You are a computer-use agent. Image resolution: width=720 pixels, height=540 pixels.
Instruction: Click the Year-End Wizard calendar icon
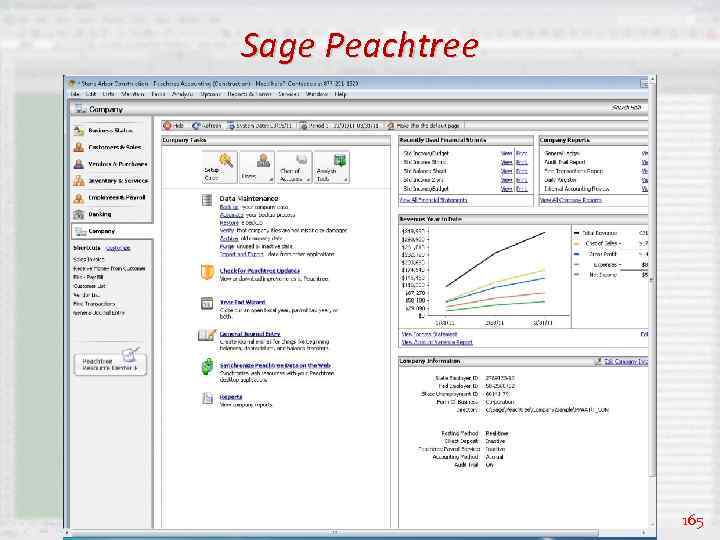(207, 304)
